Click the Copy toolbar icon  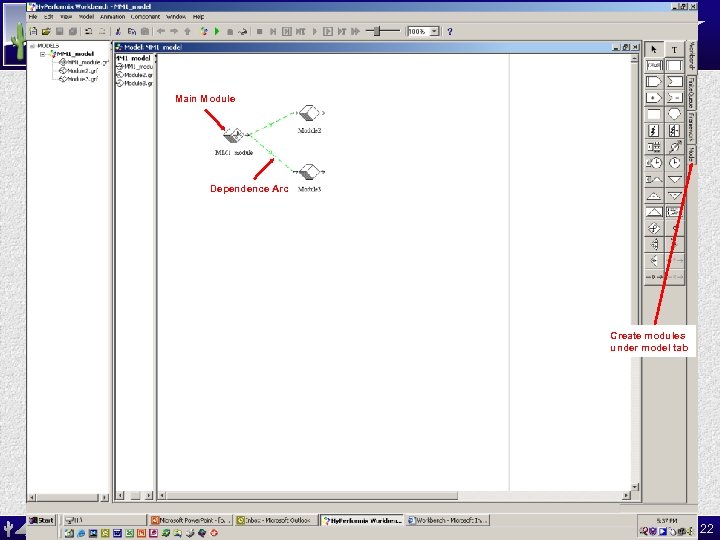point(132,31)
